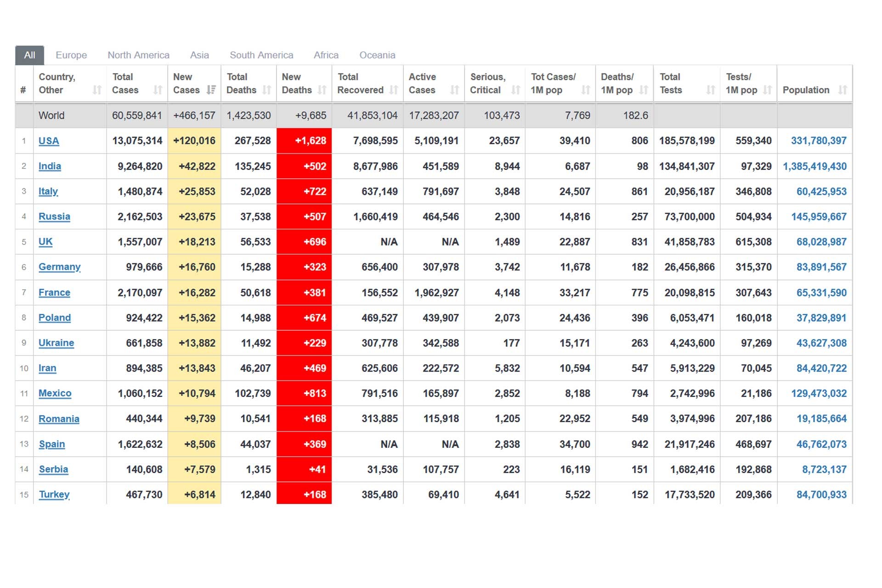This screenshot has width=882, height=588.
Task: Sort by Total Tests column arrows
Action: tap(711, 90)
